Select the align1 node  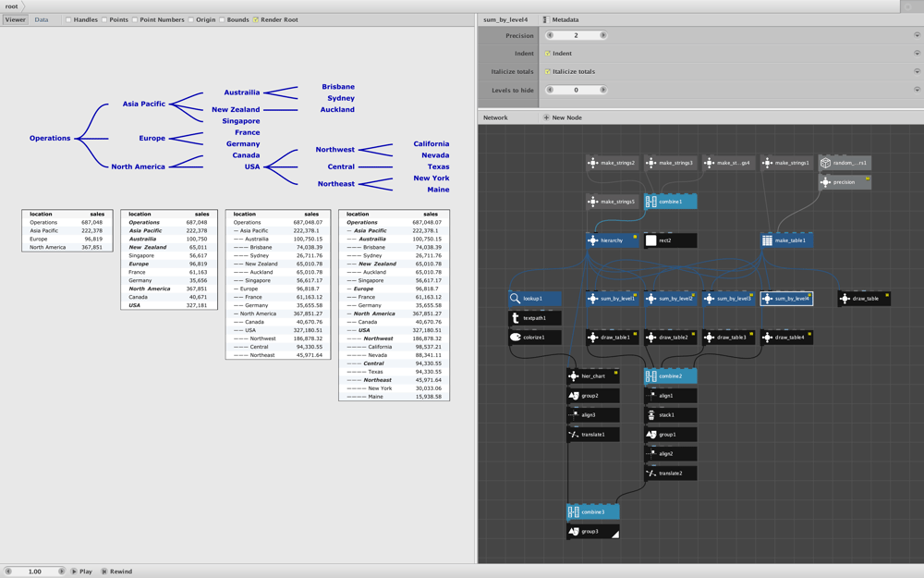coord(671,396)
